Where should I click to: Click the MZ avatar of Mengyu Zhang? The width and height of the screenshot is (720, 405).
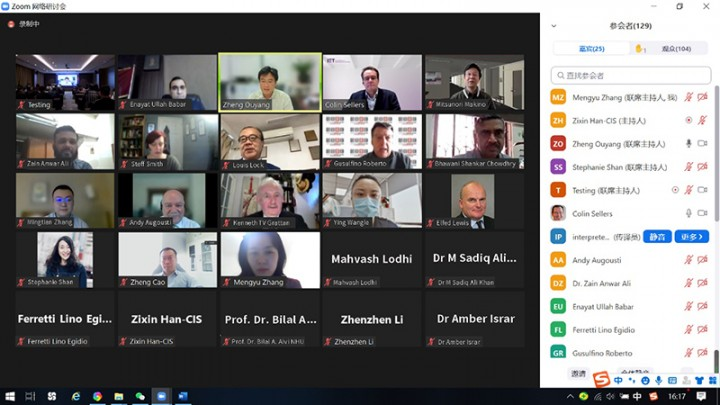click(x=558, y=97)
